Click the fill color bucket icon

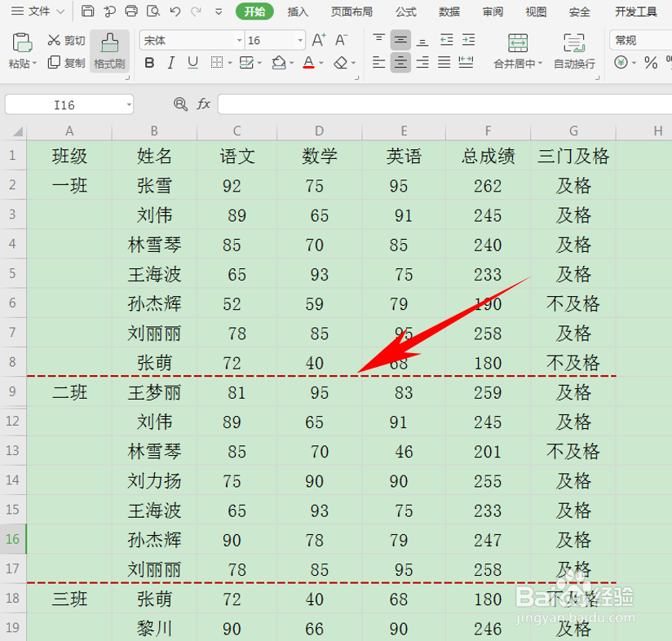[279, 63]
